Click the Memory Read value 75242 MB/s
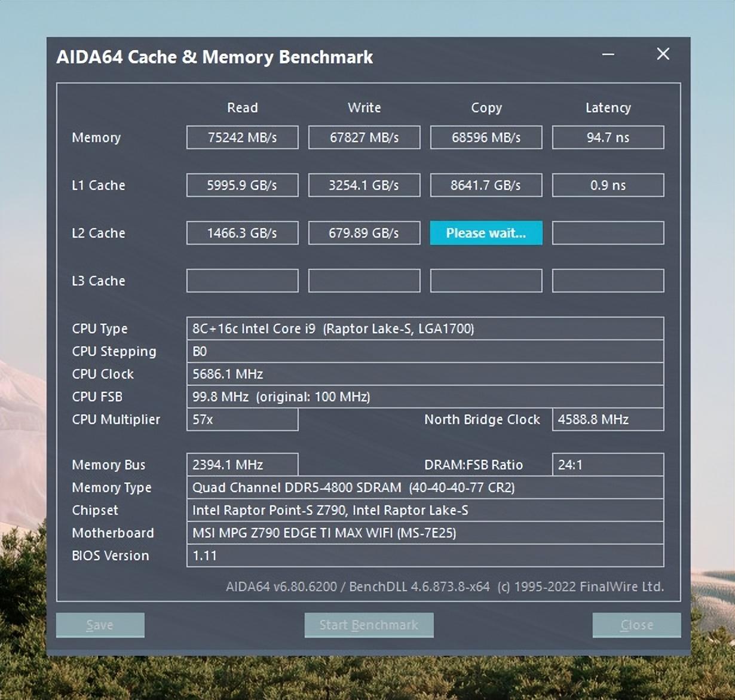 click(243, 137)
